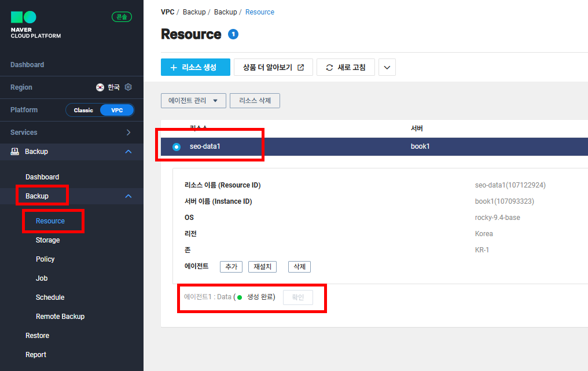Open dropdown arrow next to 새로 고침

tap(387, 67)
